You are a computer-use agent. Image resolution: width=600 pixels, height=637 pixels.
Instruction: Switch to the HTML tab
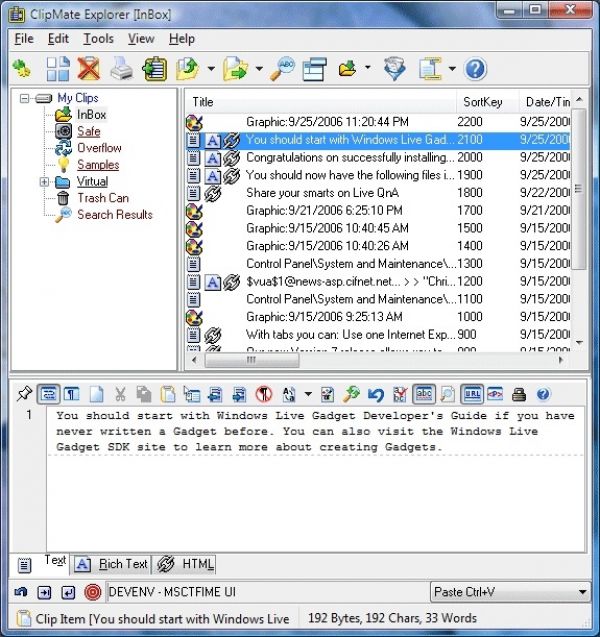[188, 564]
